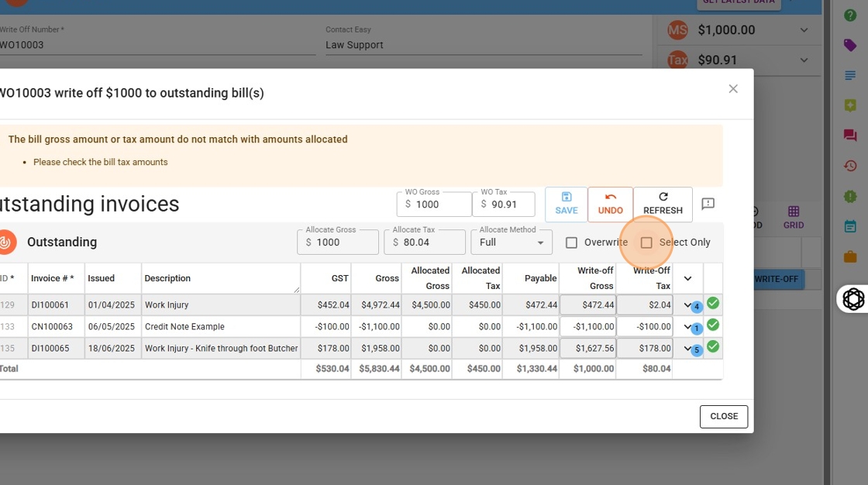868x485 pixels.
Task: Click the Outstanding section circular icon
Action: coord(5,242)
